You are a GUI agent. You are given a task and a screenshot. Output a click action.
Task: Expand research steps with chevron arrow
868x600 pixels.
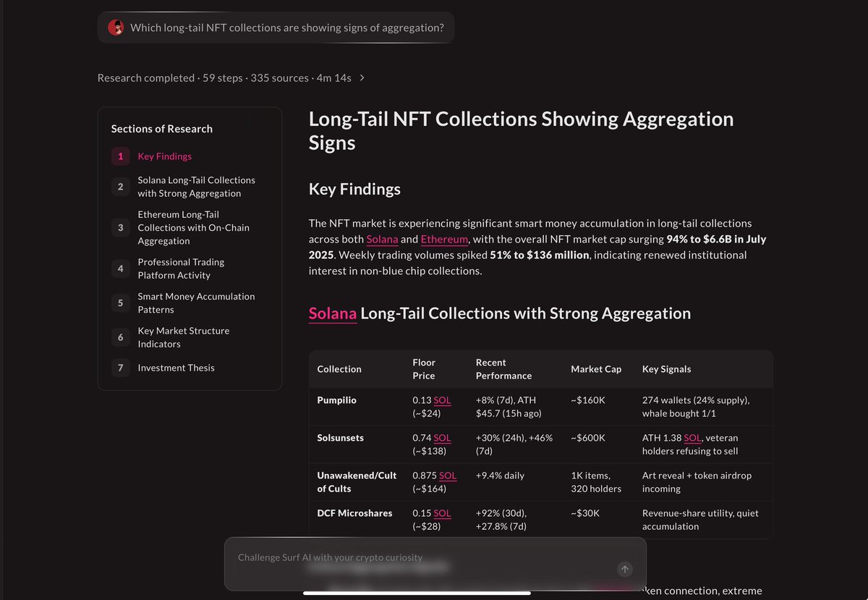362,77
